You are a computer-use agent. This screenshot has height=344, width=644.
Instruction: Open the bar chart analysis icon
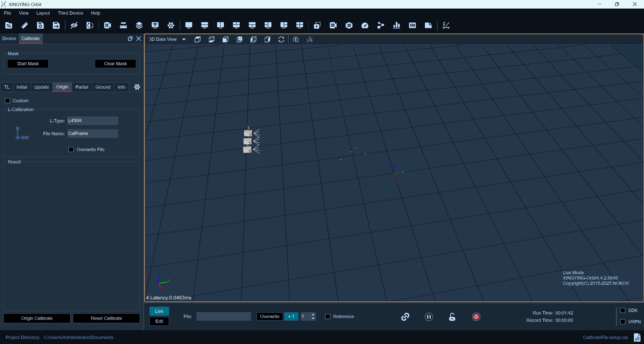click(x=396, y=25)
